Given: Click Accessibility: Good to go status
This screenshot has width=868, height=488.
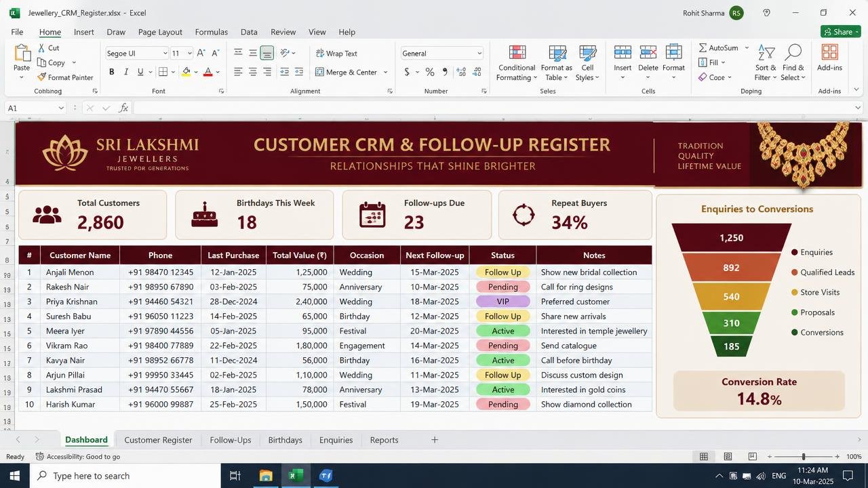Looking at the screenshot, I should coord(78,457).
